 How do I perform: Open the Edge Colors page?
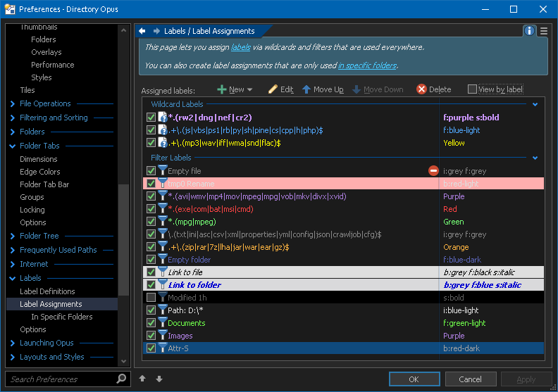coord(40,172)
